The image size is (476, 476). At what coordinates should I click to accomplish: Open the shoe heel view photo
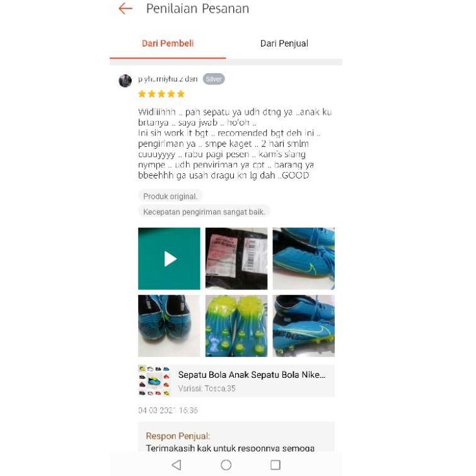pos(169,326)
